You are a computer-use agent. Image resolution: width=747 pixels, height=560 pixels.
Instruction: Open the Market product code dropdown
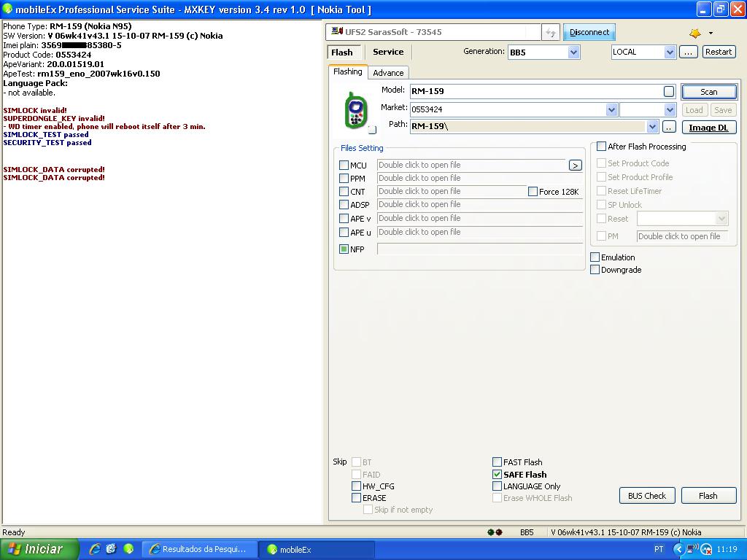coord(611,109)
